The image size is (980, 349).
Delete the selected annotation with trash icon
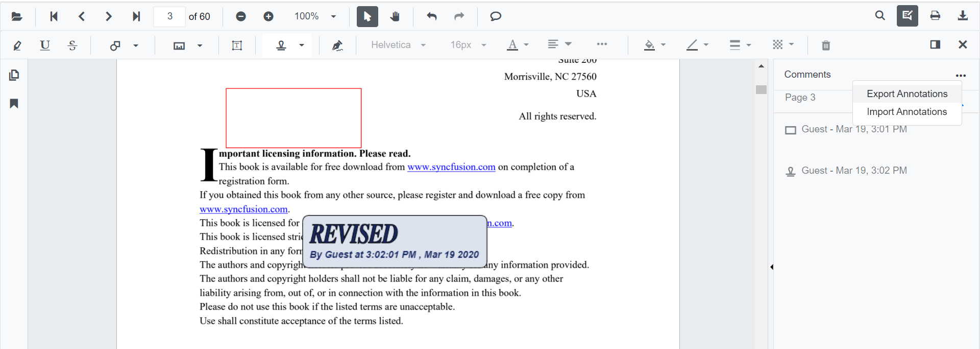point(825,45)
